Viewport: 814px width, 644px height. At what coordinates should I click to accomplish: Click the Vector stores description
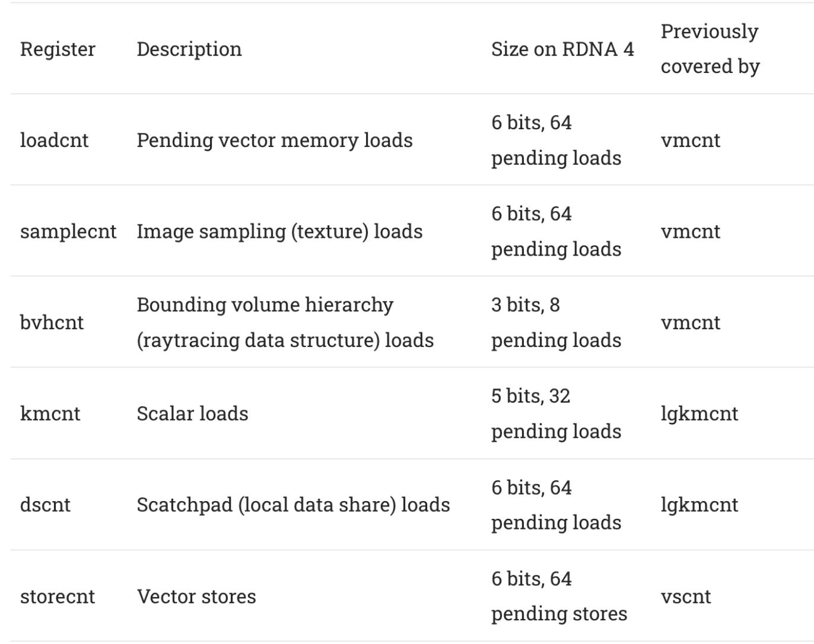pos(196,597)
